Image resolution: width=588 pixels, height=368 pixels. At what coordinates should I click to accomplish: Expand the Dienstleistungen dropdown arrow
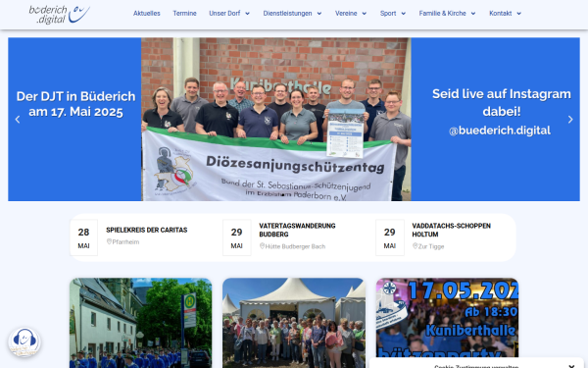(x=319, y=14)
